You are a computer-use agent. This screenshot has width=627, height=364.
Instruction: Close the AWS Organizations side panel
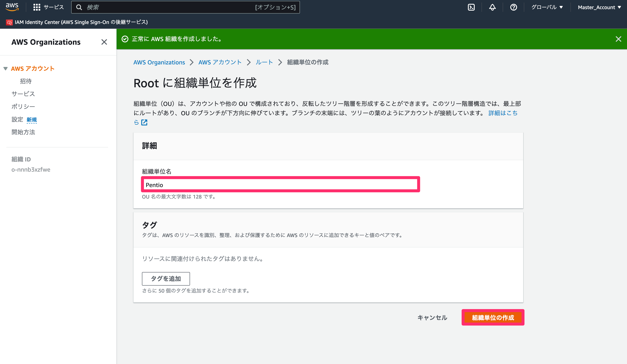[x=104, y=42]
